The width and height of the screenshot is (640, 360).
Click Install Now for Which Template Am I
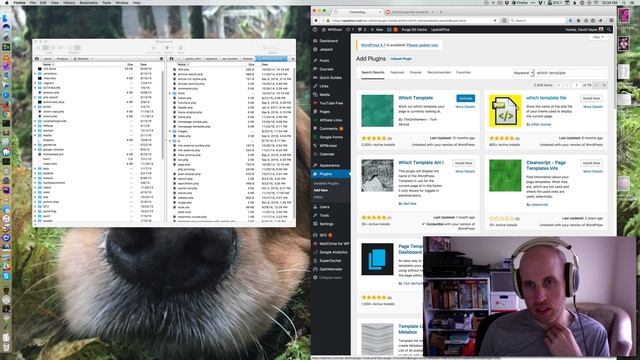(463, 163)
